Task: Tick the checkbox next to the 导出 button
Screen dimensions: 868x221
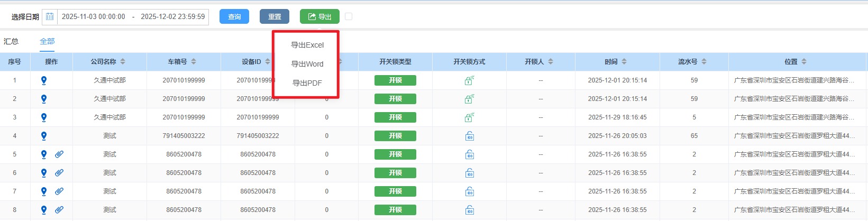Action: pyautogui.click(x=349, y=16)
